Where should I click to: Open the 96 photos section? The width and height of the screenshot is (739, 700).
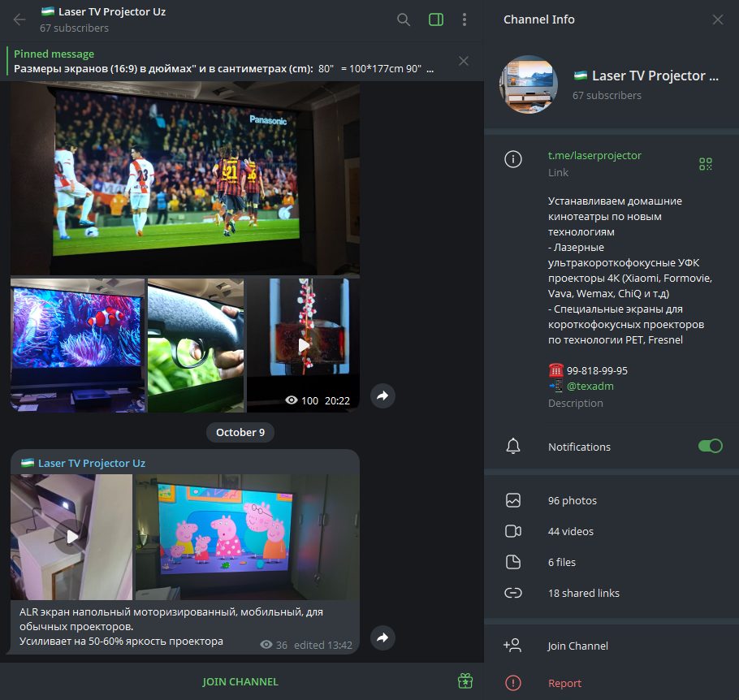point(572,501)
